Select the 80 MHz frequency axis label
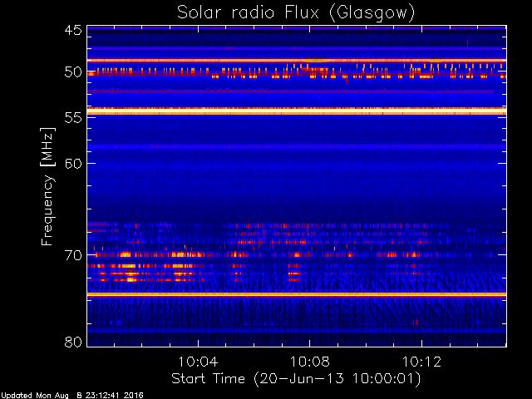The image size is (532, 399). 73,342
